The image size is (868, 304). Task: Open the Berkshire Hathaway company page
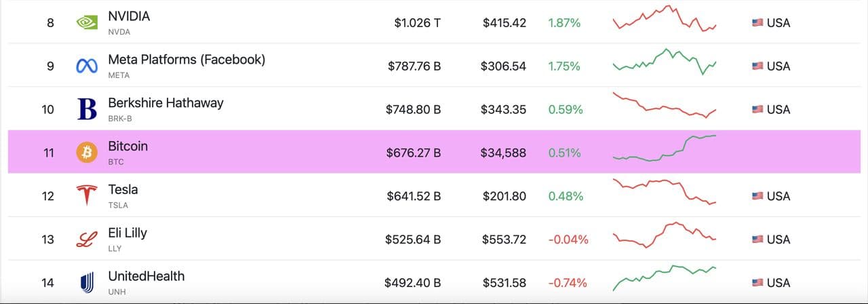pyautogui.click(x=165, y=103)
